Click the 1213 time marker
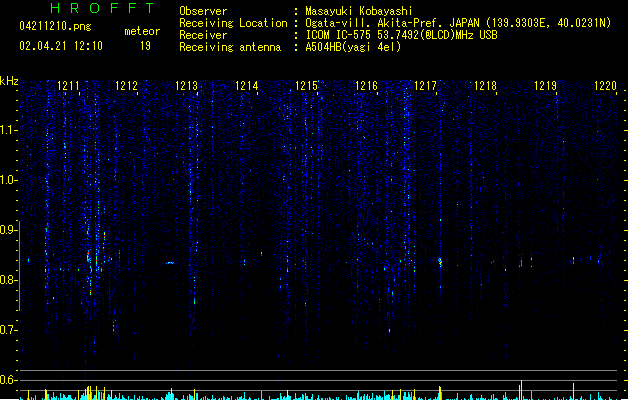The width and height of the screenshot is (629, 400). click(x=187, y=86)
